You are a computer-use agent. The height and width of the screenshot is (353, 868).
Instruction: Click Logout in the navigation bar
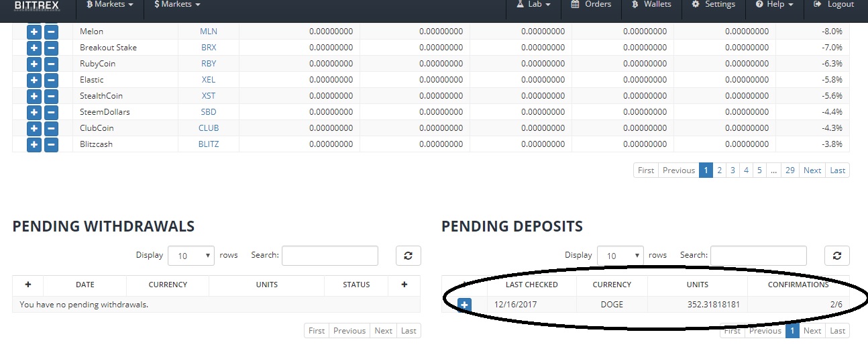(x=834, y=5)
